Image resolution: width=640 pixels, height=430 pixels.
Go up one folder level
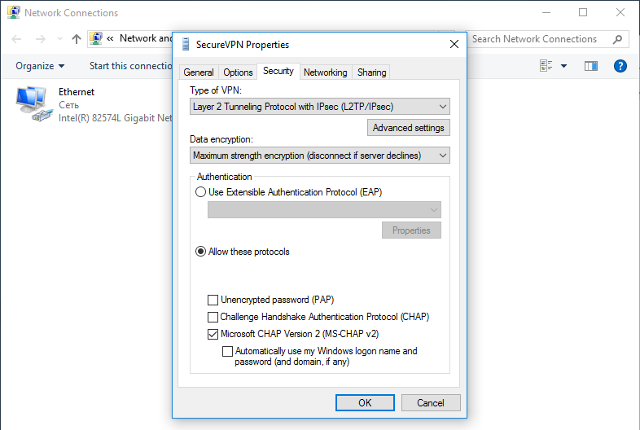click(76, 39)
